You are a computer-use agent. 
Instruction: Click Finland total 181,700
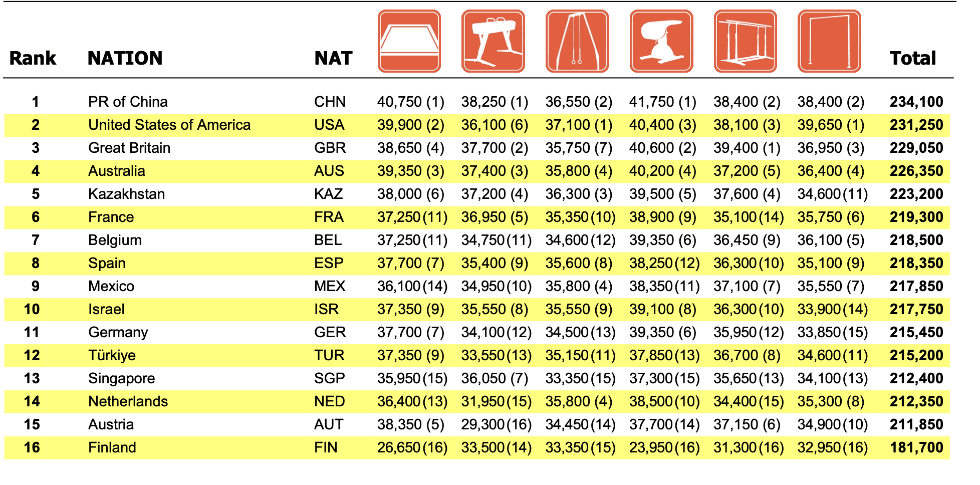coord(916,447)
